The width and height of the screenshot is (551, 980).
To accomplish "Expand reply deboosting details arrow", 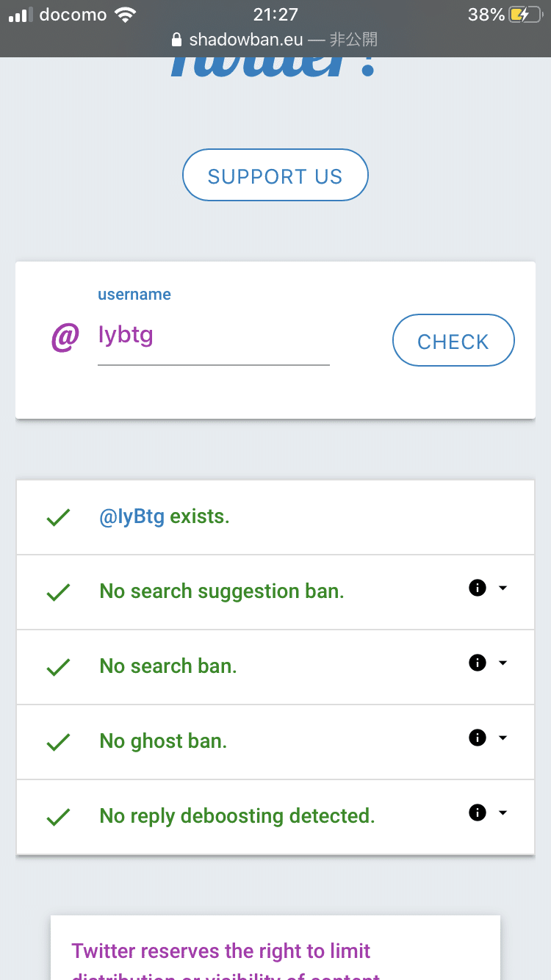I will point(503,813).
